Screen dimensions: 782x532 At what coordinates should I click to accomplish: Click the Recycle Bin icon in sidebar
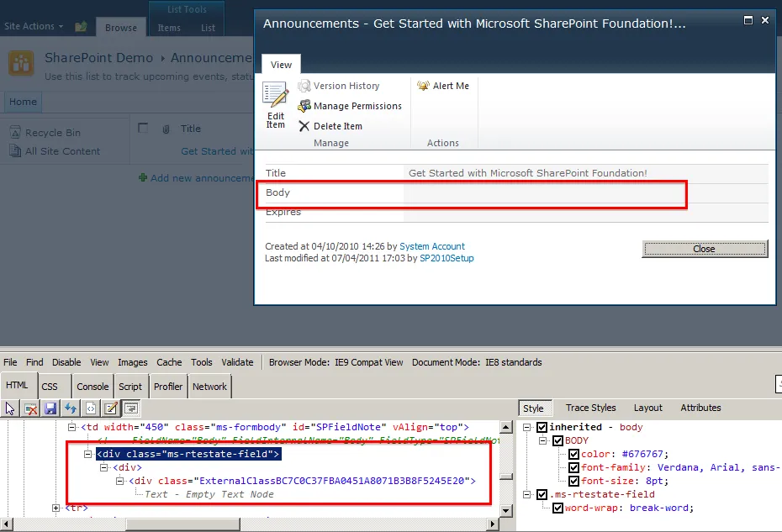(x=15, y=132)
